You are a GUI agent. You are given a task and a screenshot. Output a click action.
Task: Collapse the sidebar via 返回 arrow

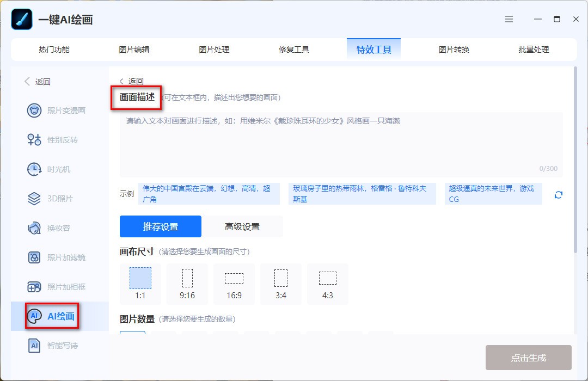(x=38, y=81)
